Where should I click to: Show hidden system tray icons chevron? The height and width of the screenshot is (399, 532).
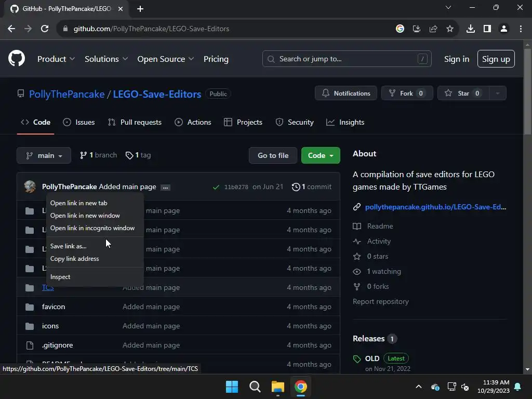click(x=419, y=387)
